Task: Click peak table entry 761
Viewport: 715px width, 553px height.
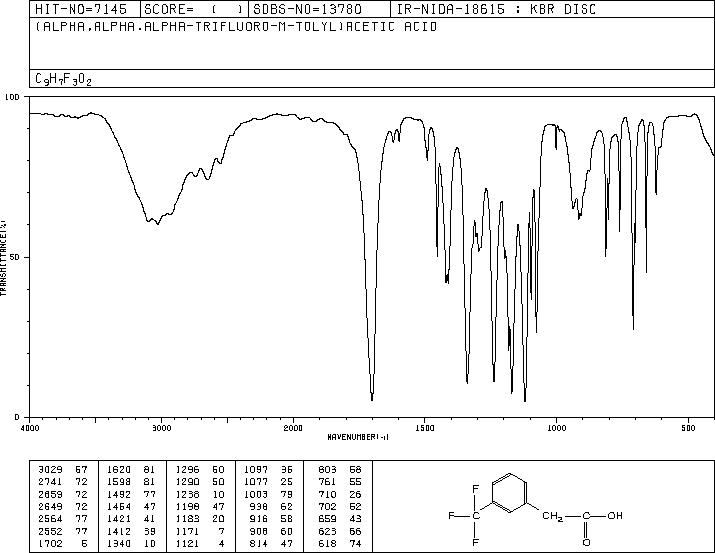Action: click(x=327, y=482)
